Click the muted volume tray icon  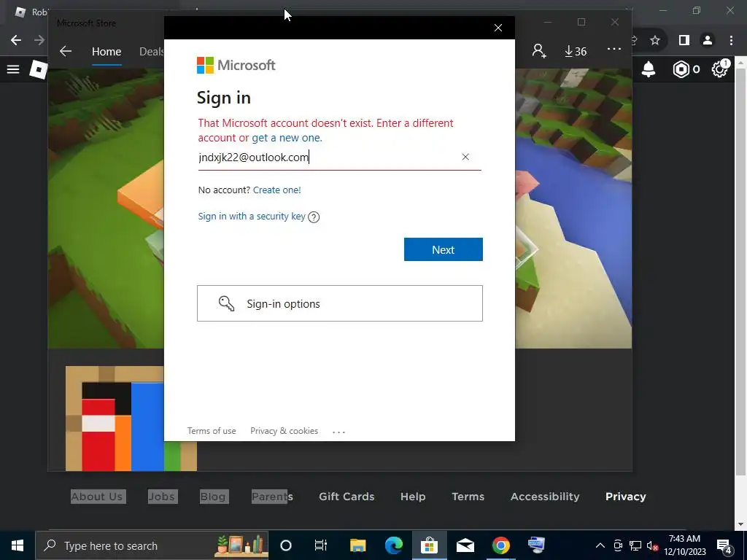point(652,545)
